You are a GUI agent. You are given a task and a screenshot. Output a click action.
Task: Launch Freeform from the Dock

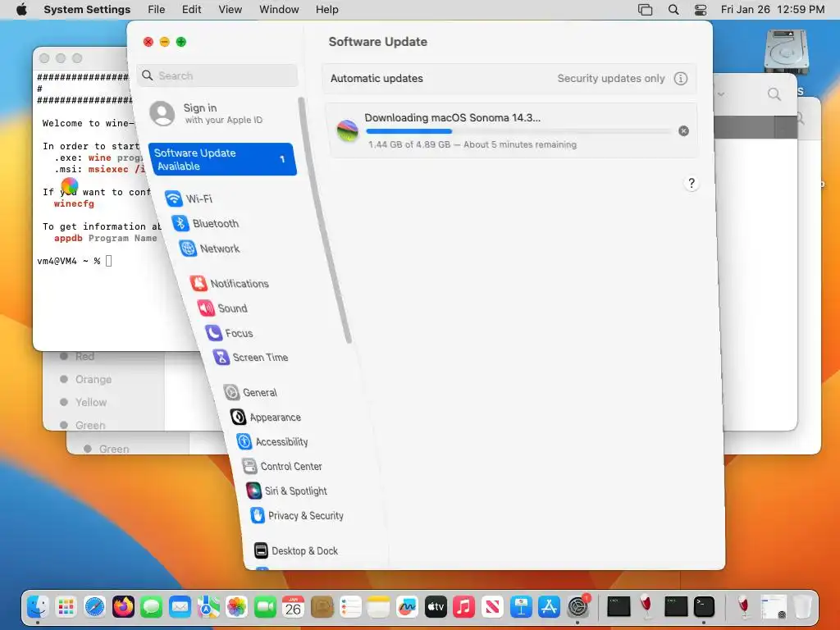(407, 607)
